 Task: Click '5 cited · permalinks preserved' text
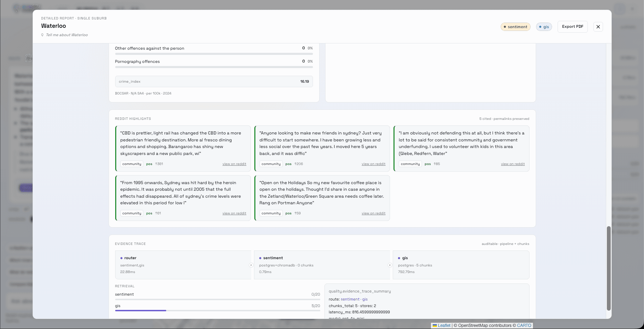[x=504, y=119]
